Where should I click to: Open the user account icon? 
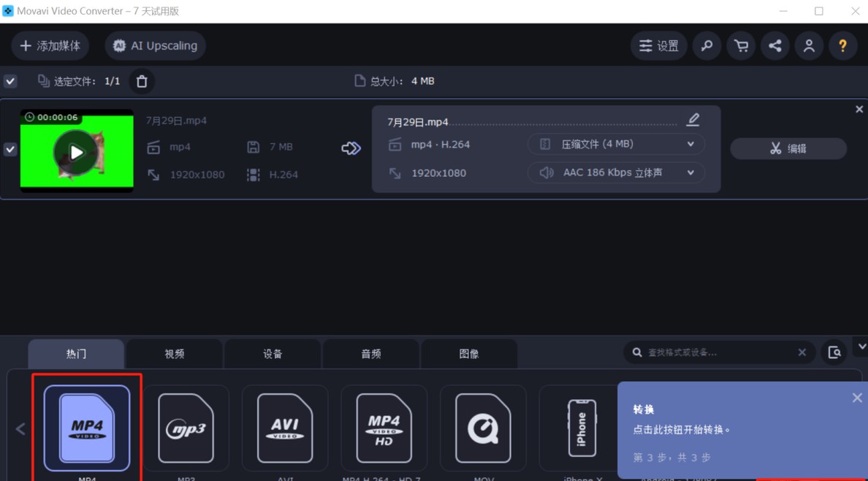(809, 46)
